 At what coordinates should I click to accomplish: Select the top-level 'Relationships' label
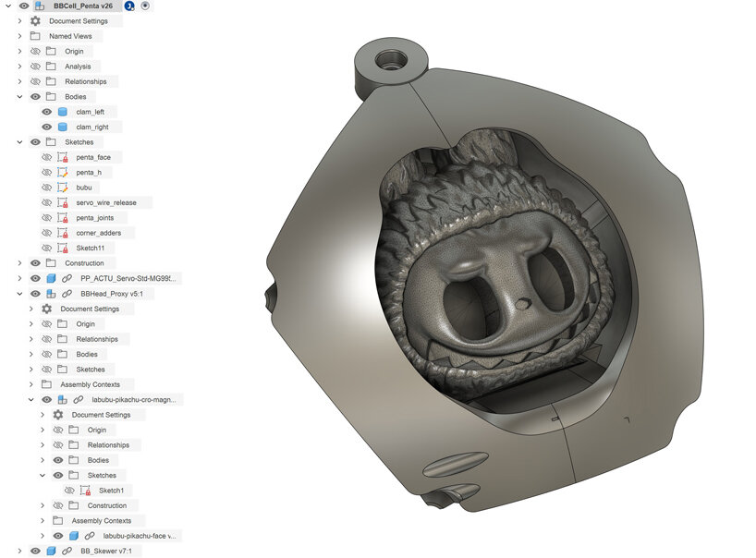tap(85, 81)
